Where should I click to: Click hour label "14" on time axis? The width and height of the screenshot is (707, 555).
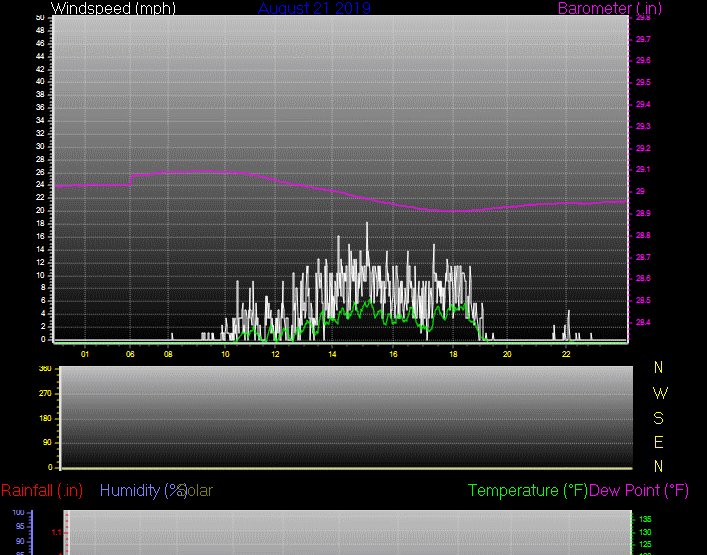pos(332,354)
